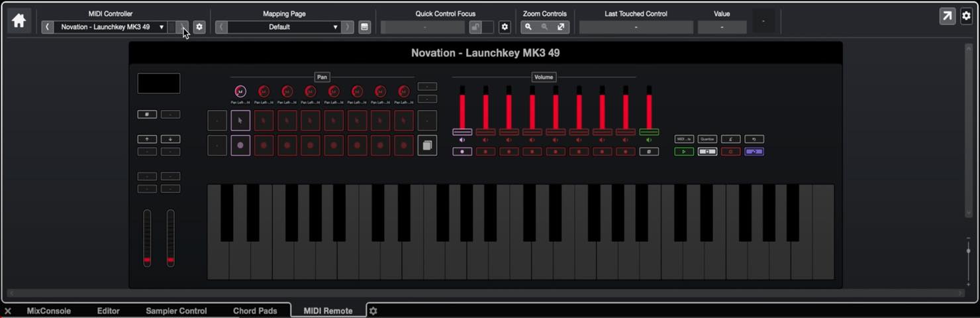The image size is (980, 318).
Task: Open MIDI controller settings gear
Action: pyautogui.click(x=199, y=27)
